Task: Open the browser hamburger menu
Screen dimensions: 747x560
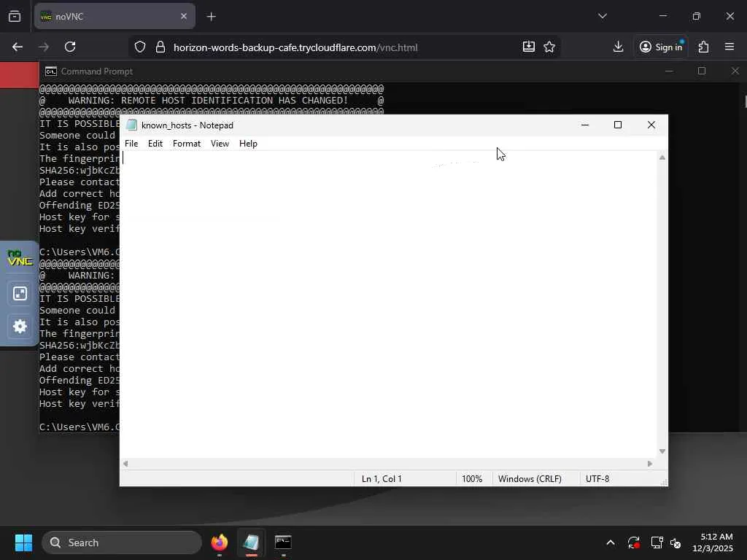Action: (729, 47)
